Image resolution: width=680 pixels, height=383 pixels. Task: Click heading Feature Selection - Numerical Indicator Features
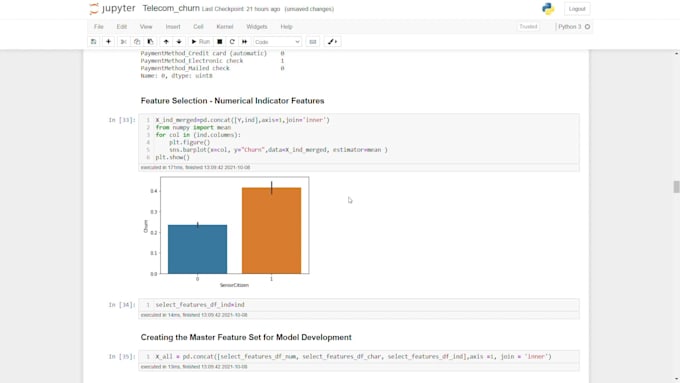232,101
